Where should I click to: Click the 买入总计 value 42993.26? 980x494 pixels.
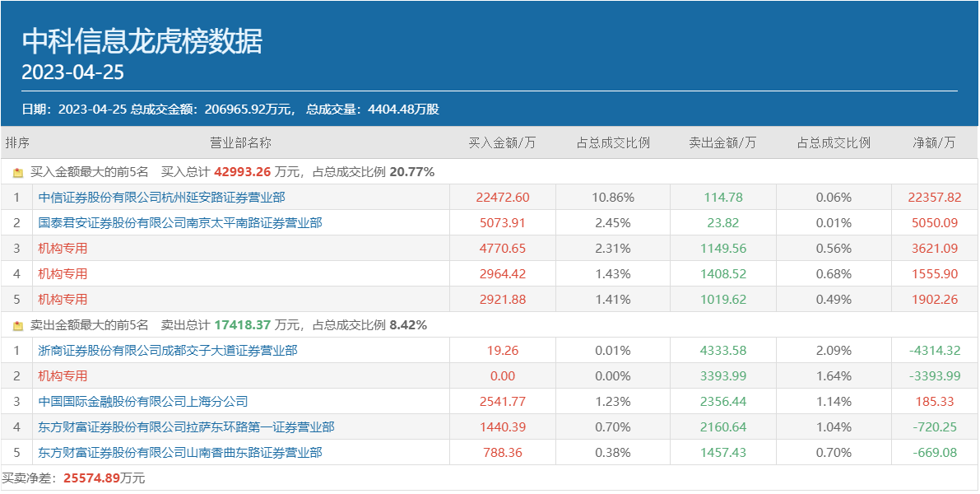click(243, 173)
